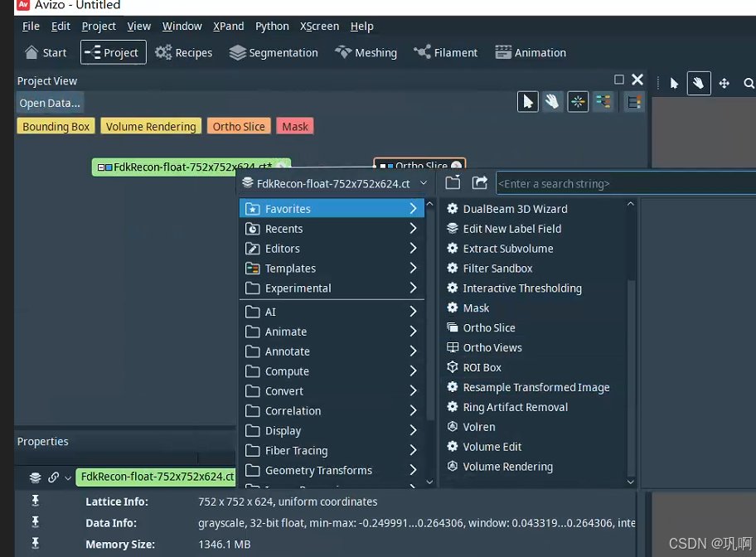Viewport: 756px width, 557px height.
Task: Click the export arrow icon beside search box
Action: [x=479, y=183]
